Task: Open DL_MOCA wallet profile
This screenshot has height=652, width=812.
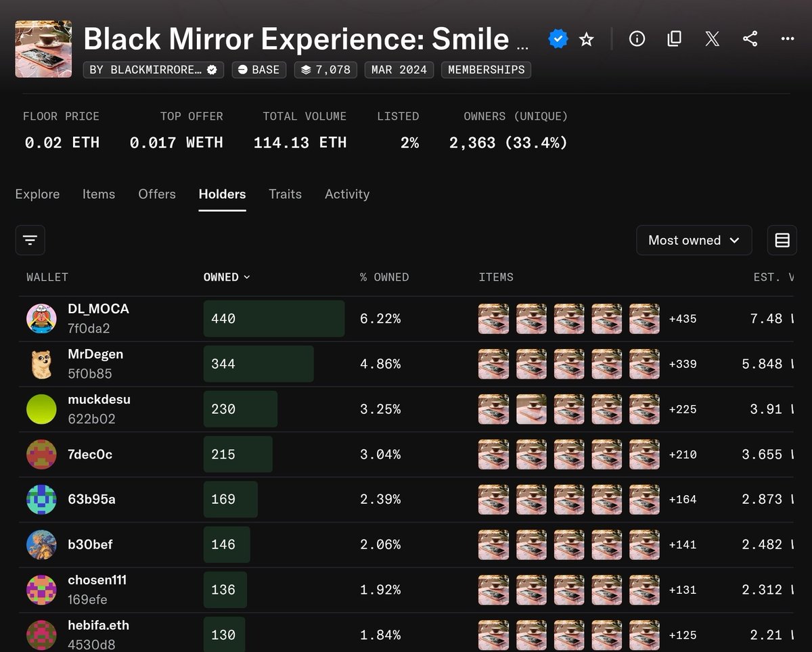Action: (98, 309)
